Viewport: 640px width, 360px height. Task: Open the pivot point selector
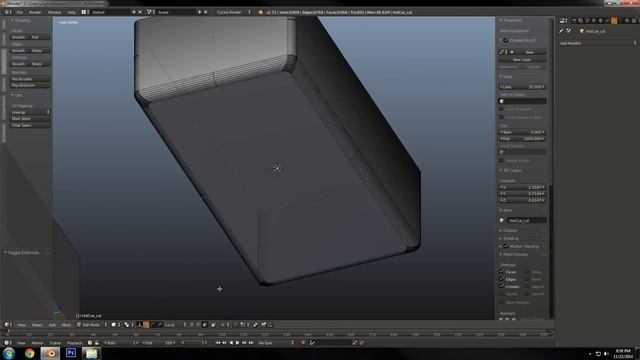click(x=129, y=325)
